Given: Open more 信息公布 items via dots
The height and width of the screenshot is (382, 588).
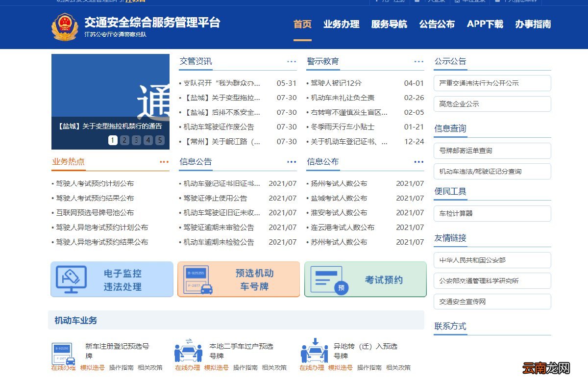Looking at the screenshot, I should [419, 162].
